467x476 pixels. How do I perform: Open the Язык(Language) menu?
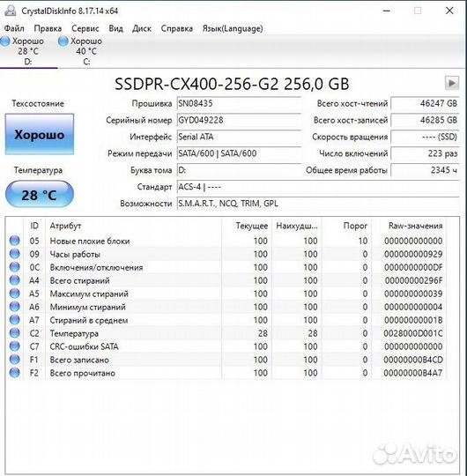tap(233, 28)
